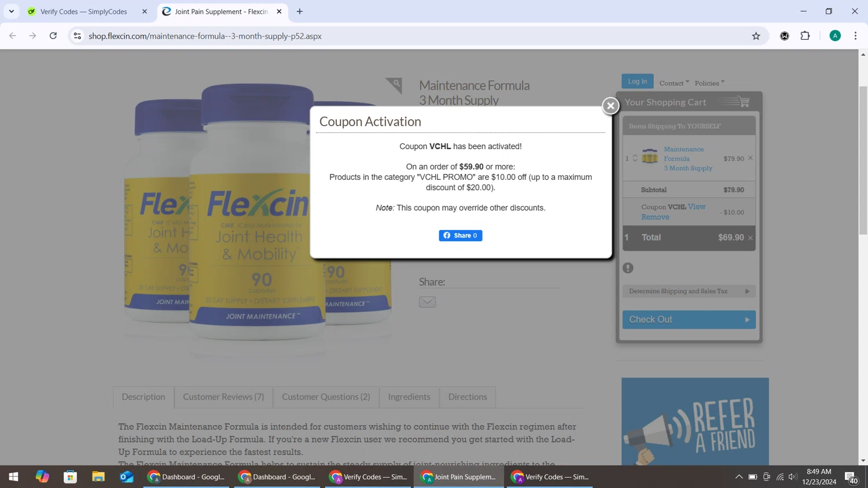Click the email share envelope icon
868x488 pixels.
[427, 302]
